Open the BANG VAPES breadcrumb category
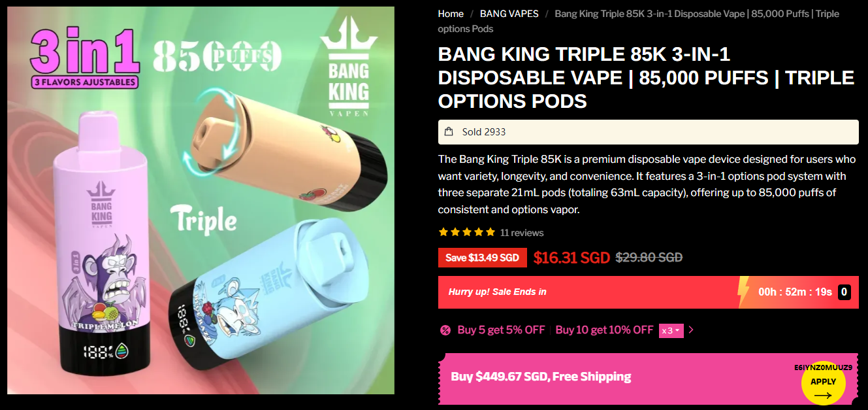 click(509, 14)
